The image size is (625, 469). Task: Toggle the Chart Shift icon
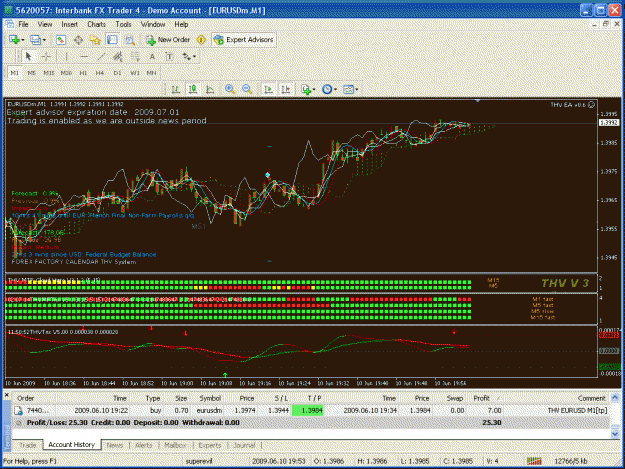[285, 89]
